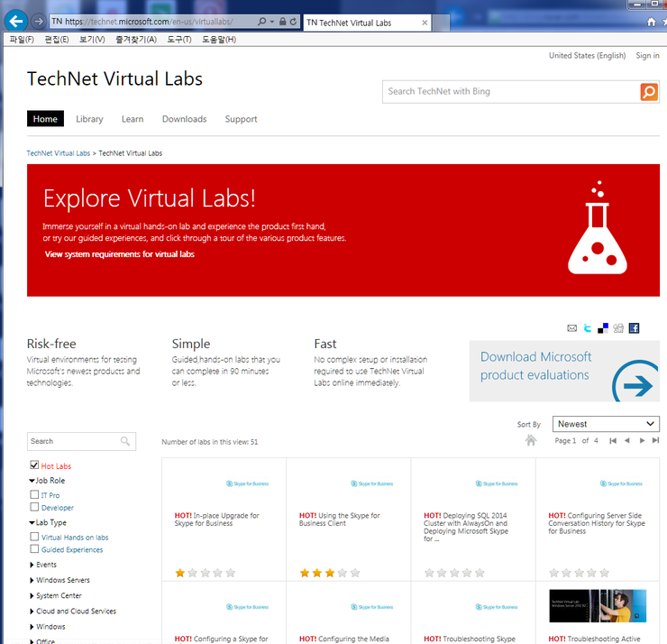Go to previous page of labs
The height and width of the screenshot is (644, 667).
tap(627, 440)
